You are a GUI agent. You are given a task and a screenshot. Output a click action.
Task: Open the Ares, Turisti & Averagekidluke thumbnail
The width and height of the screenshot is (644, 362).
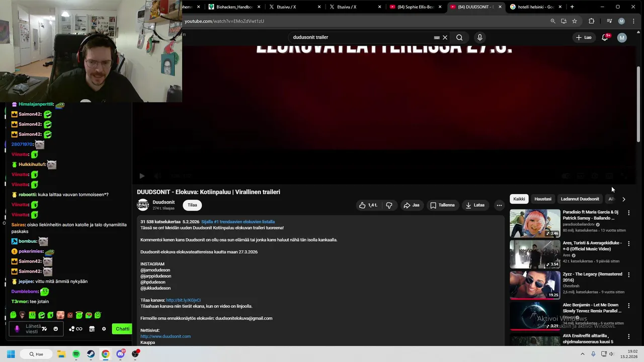(x=535, y=254)
